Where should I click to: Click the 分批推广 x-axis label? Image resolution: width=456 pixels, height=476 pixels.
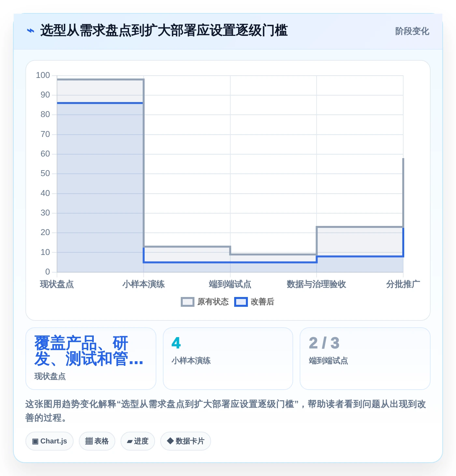403,284
